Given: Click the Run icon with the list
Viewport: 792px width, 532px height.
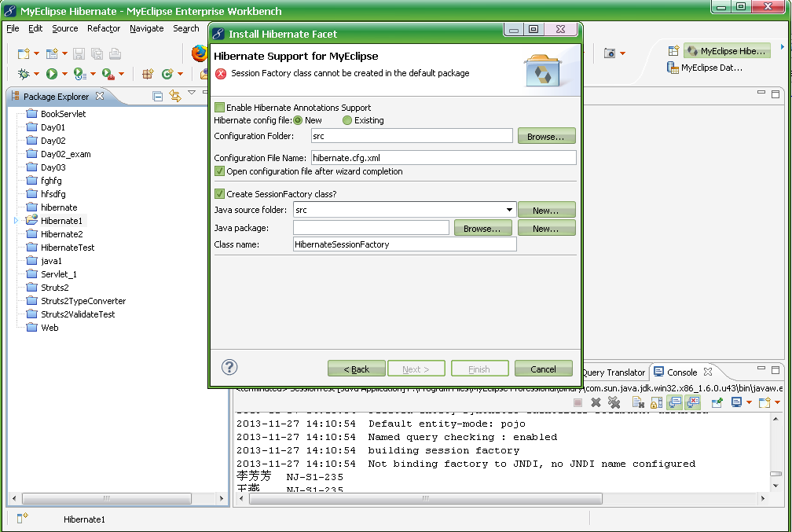Looking at the screenshot, I should click(80, 74).
